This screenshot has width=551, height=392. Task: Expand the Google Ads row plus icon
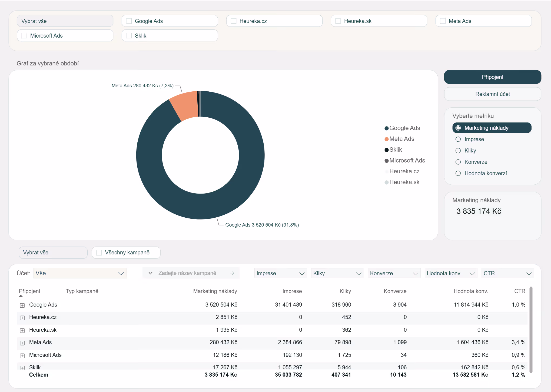click(22, 305)
